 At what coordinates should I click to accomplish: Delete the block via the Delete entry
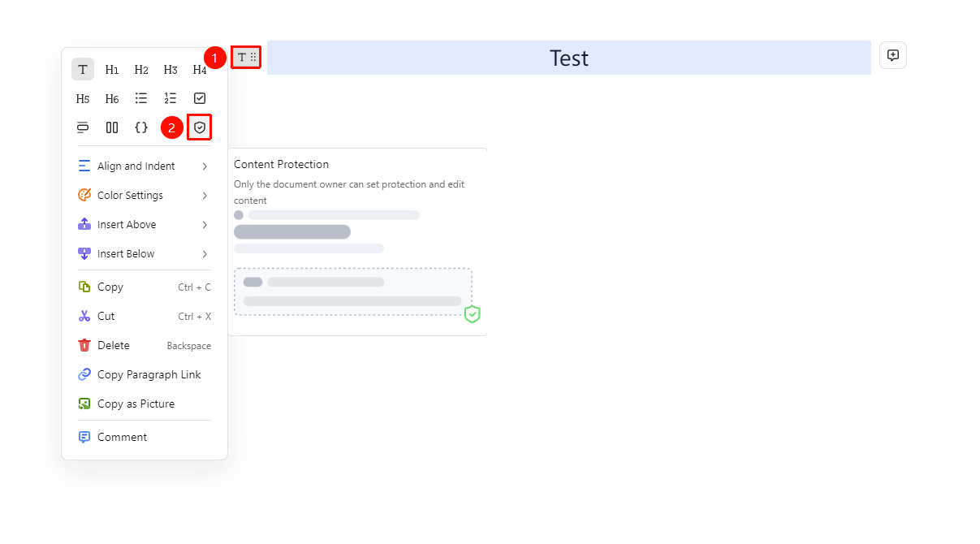click(x=145, y=346)
